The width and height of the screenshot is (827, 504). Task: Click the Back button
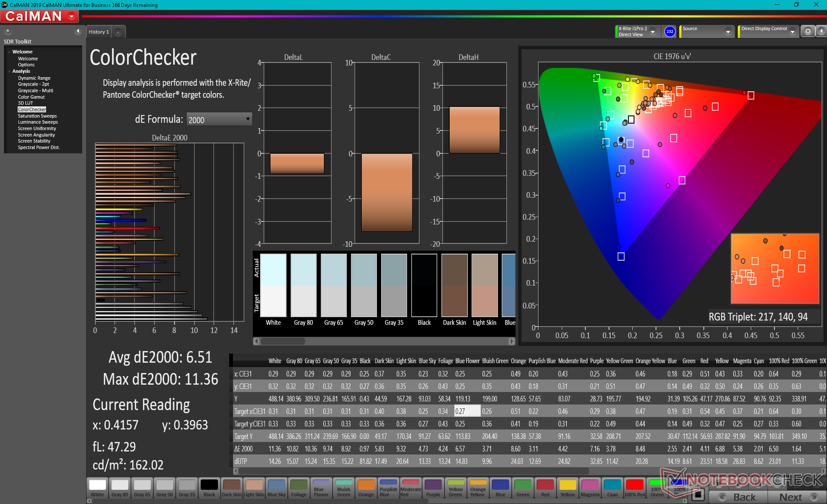click(738, 497)
